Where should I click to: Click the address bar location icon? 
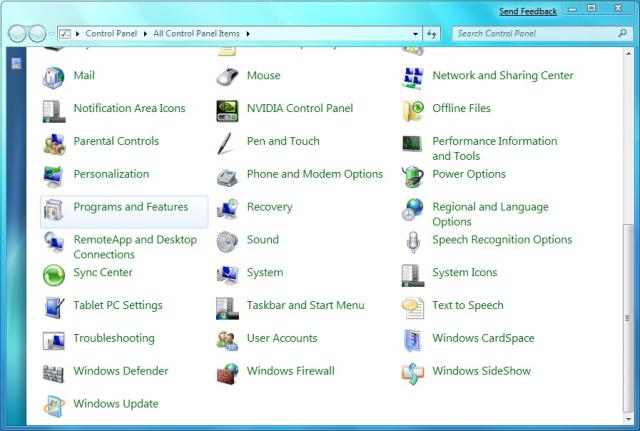point(65,34)
